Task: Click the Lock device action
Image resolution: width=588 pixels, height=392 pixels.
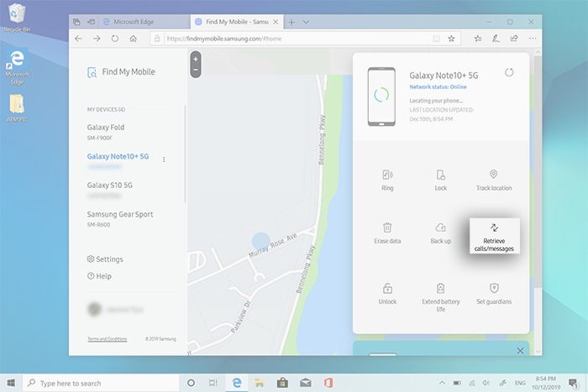Action: [x=441, y=180]
